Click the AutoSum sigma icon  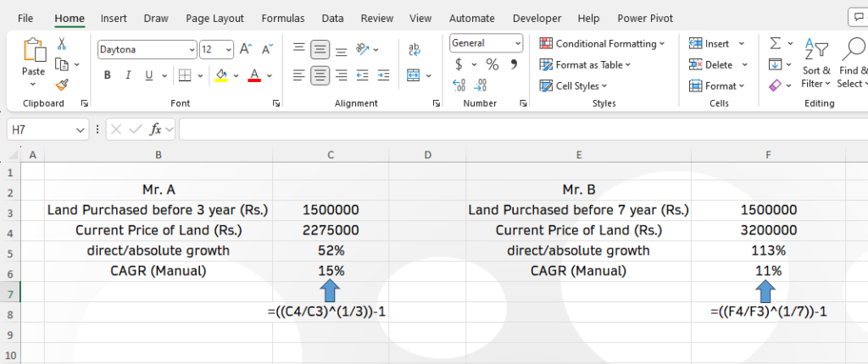click(x=775, y=43)
